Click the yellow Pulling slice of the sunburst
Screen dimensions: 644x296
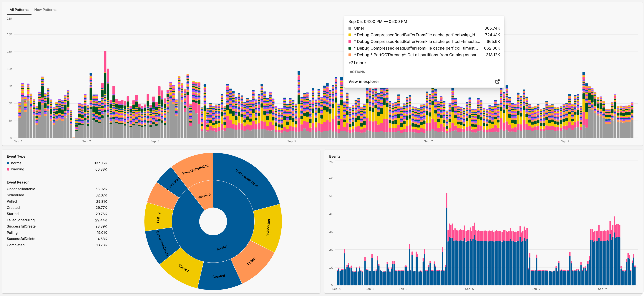(x=158, y=217)
